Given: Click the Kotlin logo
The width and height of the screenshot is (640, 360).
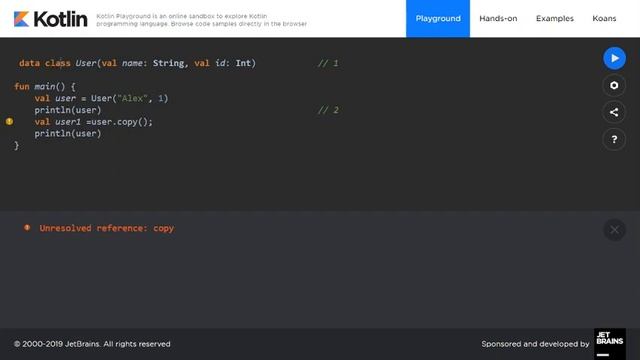Looking at the screenshot, I should coord(51,19).
